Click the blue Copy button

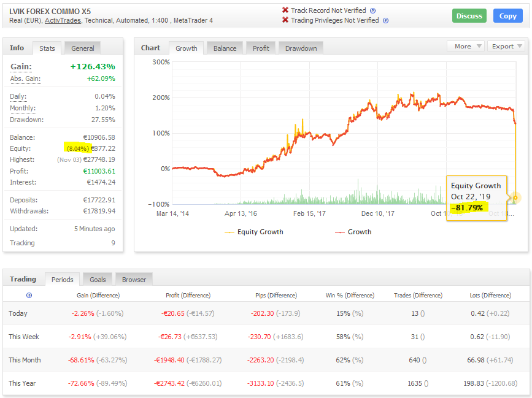[507, 16]
